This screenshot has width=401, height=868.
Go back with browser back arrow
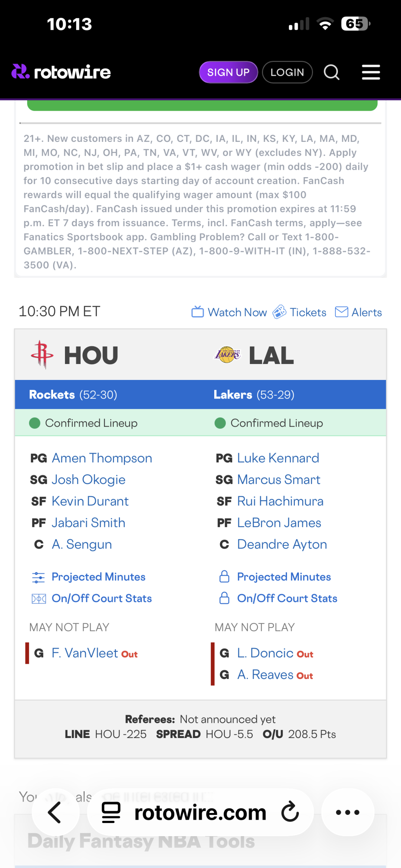pos(55,812)
